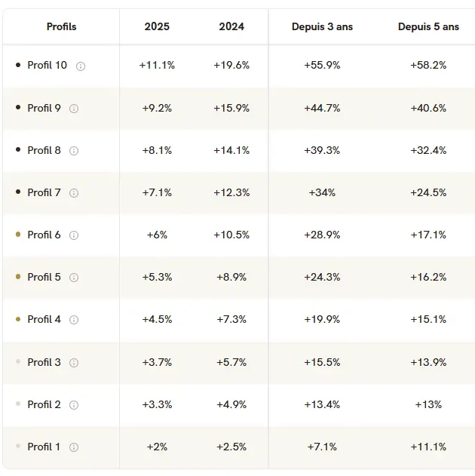The image size is (475, 476).
Task: Click the info icon next to Profil 2
Action: (x=74, y=404)
